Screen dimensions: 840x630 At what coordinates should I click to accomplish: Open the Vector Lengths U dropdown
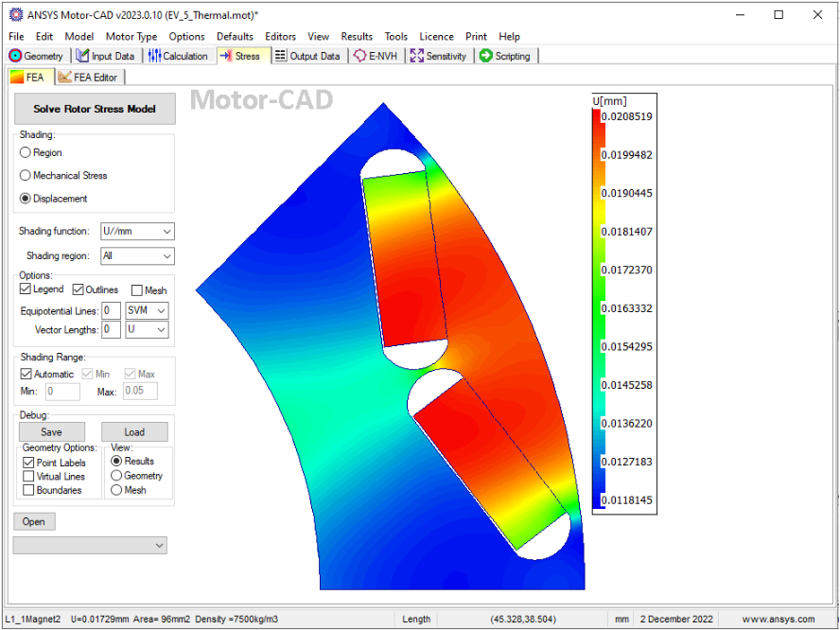[147, 329]
